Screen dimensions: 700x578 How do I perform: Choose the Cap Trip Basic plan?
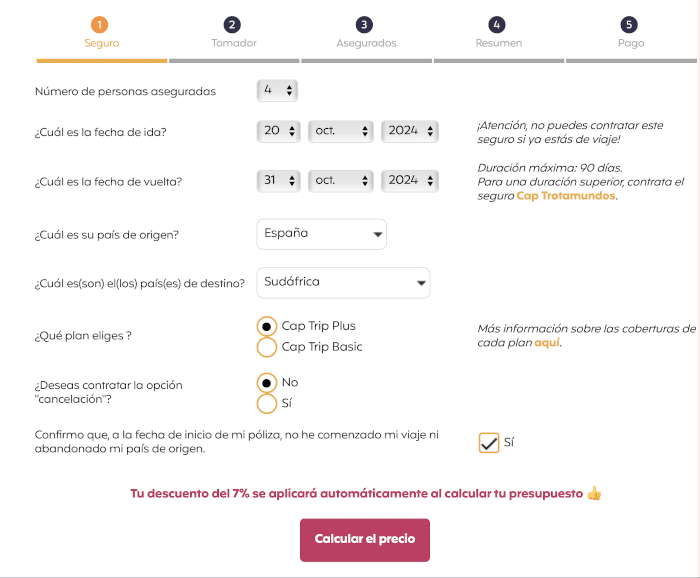click(267, 347)
